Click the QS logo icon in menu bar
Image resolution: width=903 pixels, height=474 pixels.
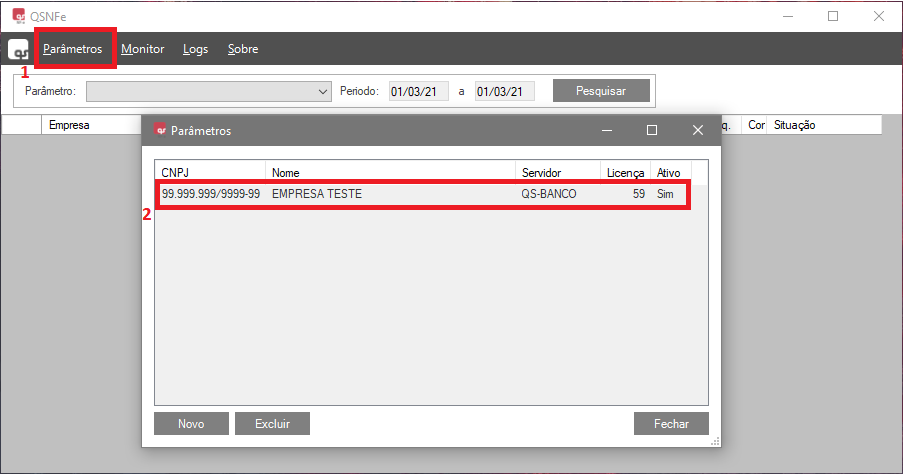pos(18,50)
